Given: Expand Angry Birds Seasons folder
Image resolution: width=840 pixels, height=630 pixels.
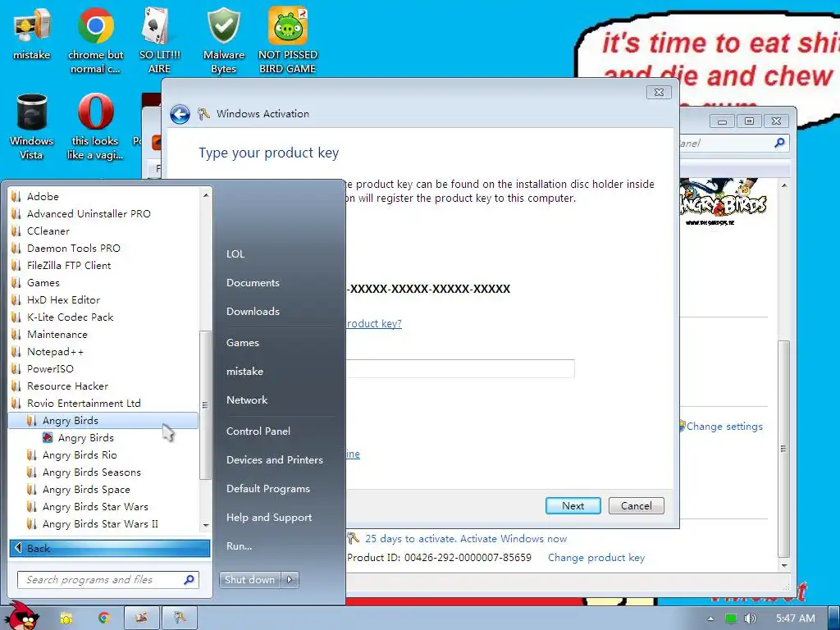Looking at the screenshot, I should (x=104, y=472).
